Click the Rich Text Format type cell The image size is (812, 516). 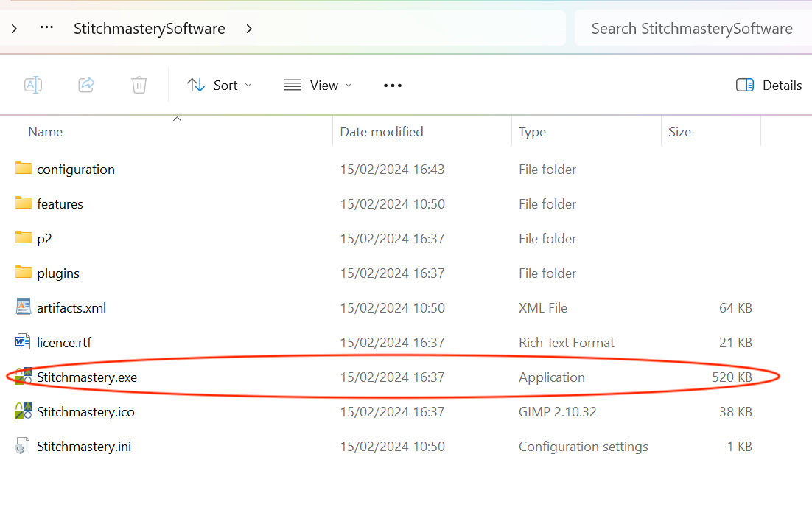(567, 343)
